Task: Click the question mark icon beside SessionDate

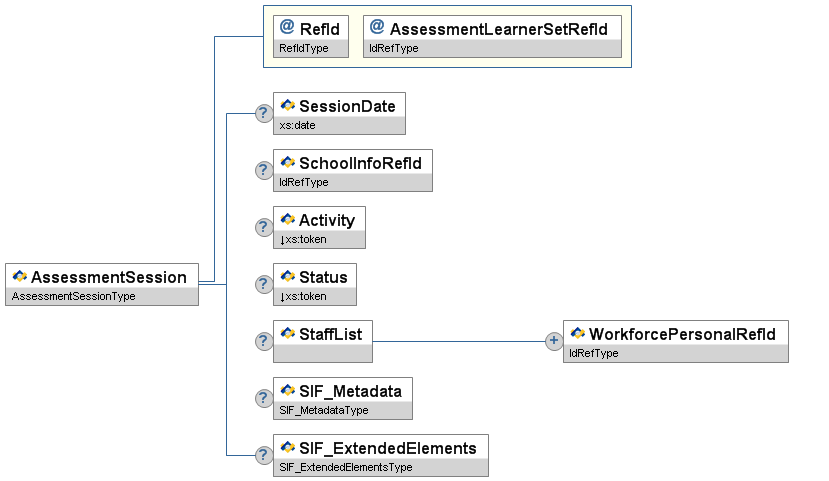Action: tap(264, 113)
